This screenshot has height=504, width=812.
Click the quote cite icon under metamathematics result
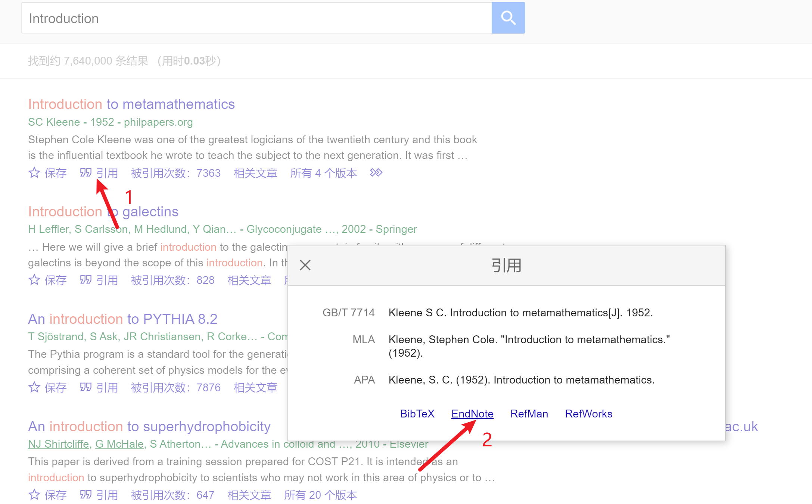(x=85, y=173)
